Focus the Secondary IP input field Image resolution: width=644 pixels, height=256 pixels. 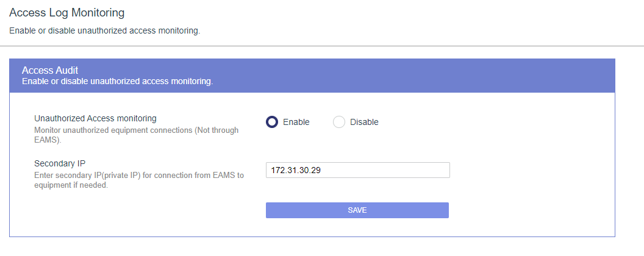pyautogui.click(x=358, y=170)
